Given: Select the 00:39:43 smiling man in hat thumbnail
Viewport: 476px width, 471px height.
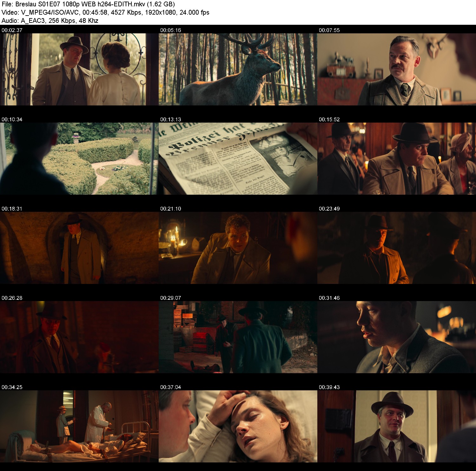Looking at the screenshot, I should (x=397, y=426).
